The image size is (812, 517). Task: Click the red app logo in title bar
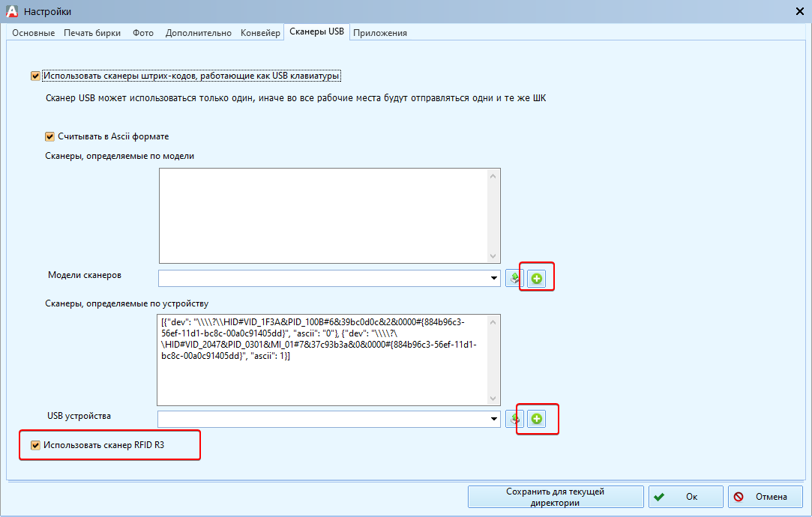pyautogui.click(x=10, y=10)
